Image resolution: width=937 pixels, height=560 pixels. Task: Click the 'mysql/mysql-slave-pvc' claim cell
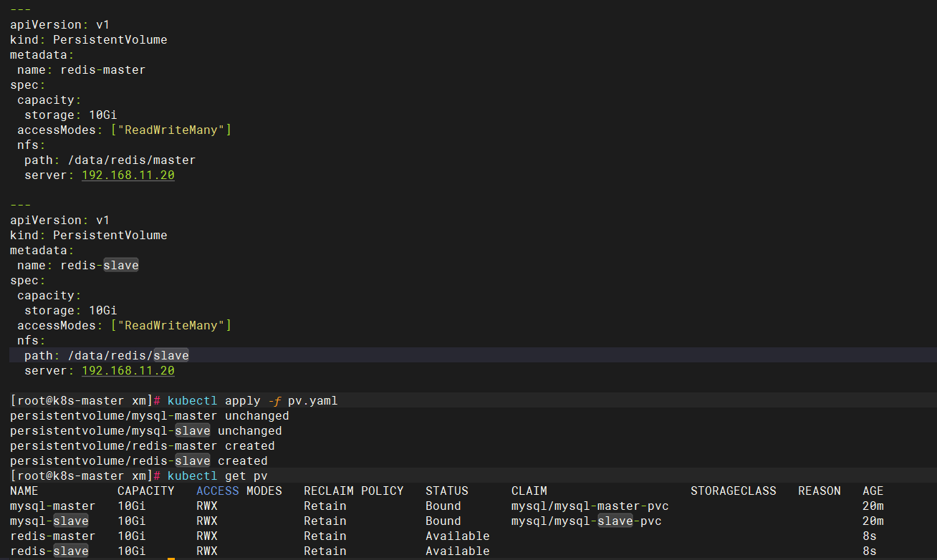587,521
